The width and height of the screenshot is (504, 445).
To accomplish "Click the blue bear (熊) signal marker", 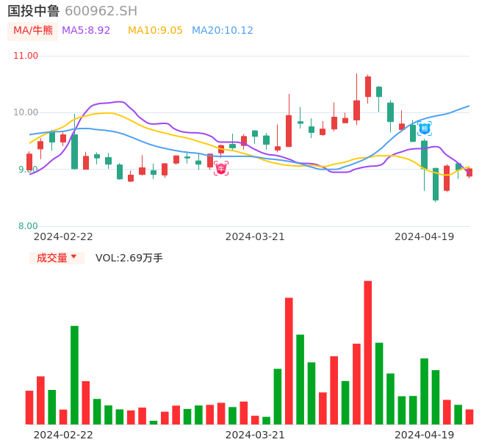I will pos(424,129).
